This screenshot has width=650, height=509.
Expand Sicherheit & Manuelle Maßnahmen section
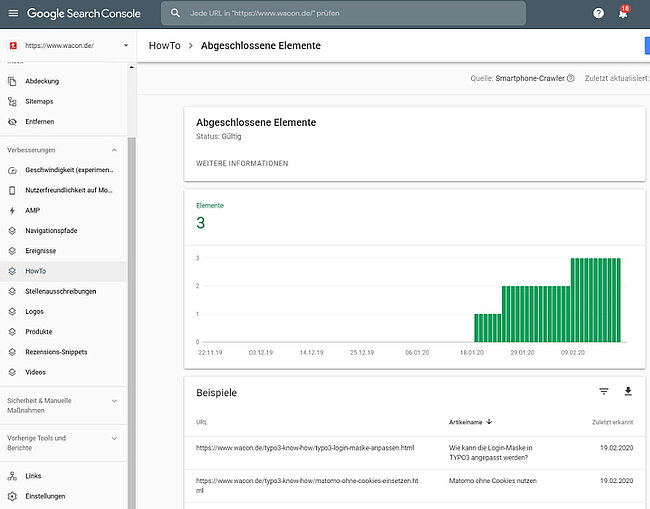pos(114,400)
